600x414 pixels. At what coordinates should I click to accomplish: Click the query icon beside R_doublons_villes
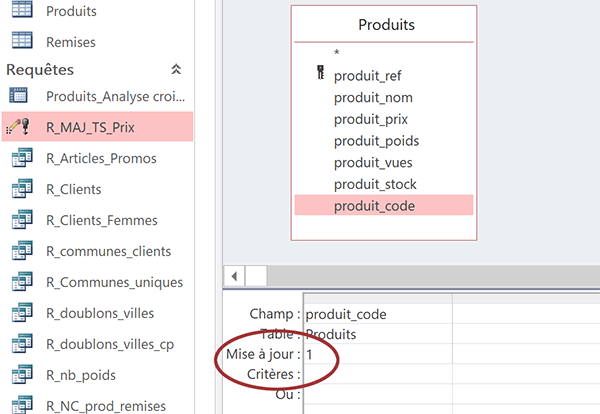coord(22,312)
